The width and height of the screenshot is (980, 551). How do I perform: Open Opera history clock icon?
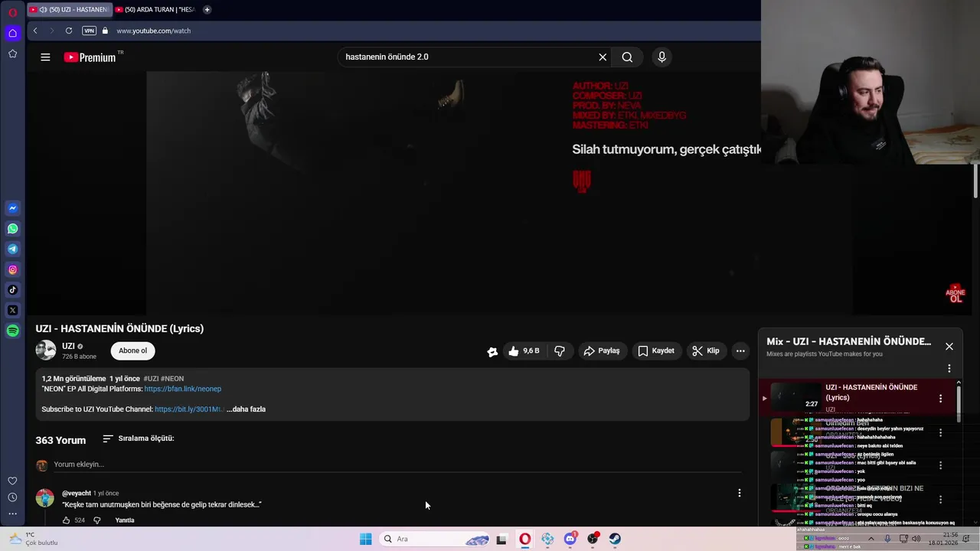pos(12,497)
